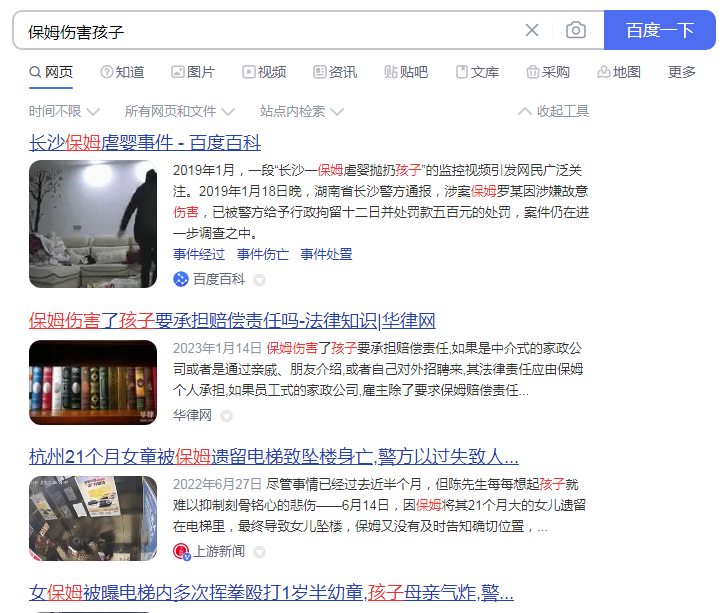The width and height of the screenshot is (722, 613).
Task: Collapse the search tools via 收起工具
Action: (554, 111)
